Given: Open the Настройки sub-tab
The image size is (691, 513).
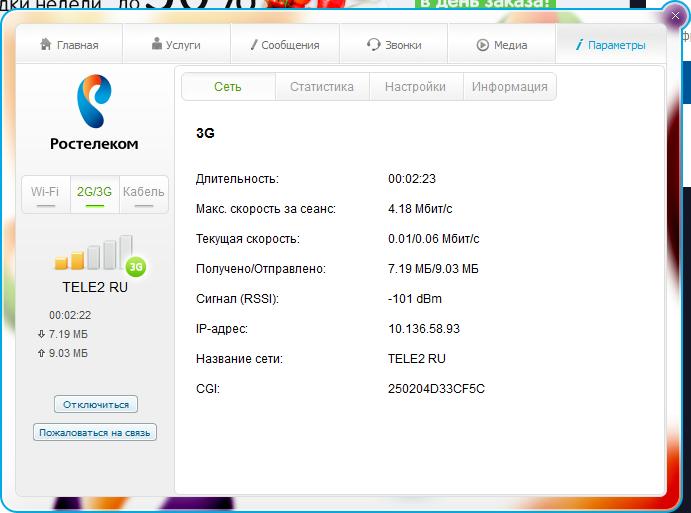Looking at the screenshot, I should tap(415, 87).
